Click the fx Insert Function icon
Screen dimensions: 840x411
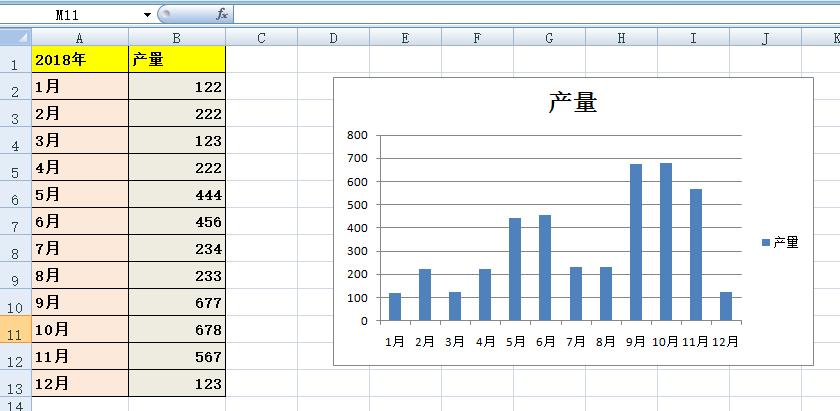[222, 15]
